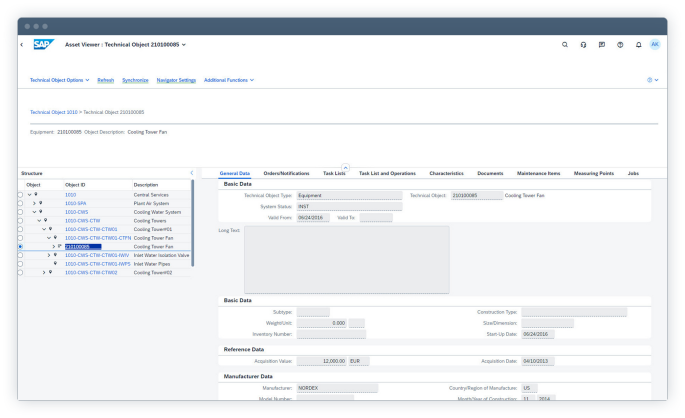
Task: Click the SAP logo
Action: coord(42,44)
